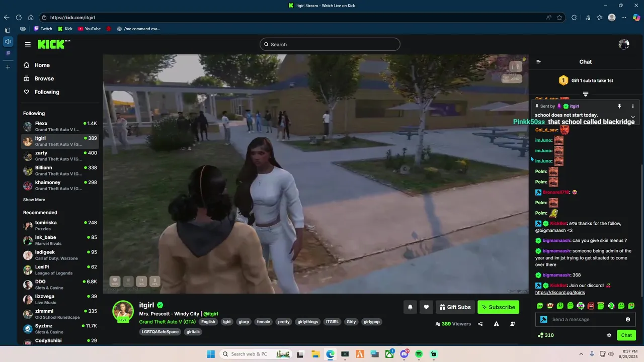Screen dimensions: 644x362
Task: Open the YouTube bookmark
Action: pyautogui.click(x=89, y=29)
